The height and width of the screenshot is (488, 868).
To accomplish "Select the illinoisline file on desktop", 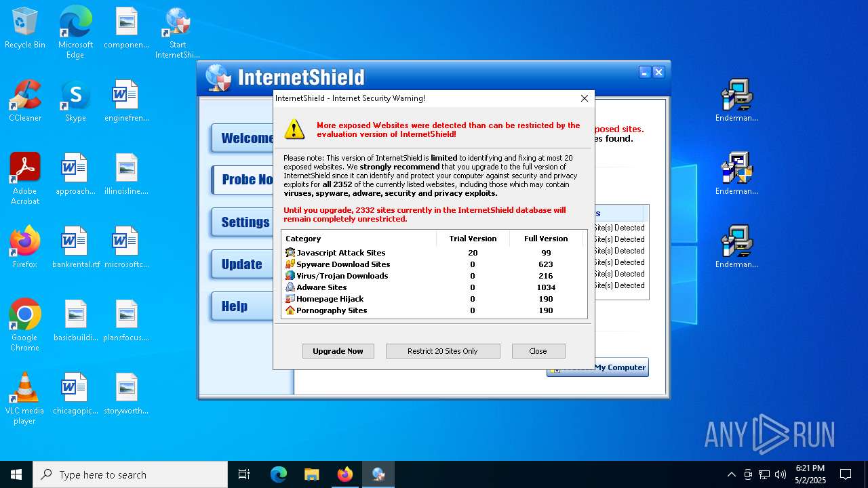I will point(126,175).
